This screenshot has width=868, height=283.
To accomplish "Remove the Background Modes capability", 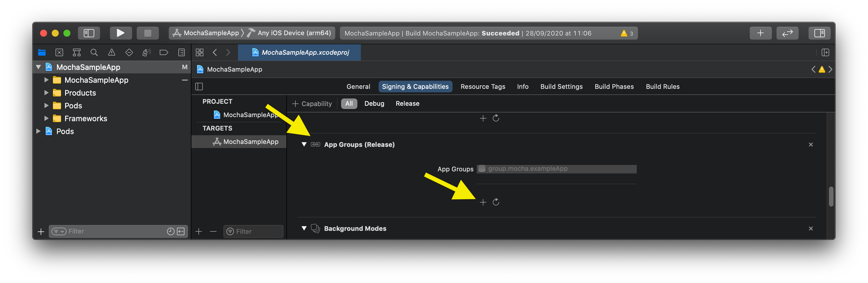I will pos(811,228).
